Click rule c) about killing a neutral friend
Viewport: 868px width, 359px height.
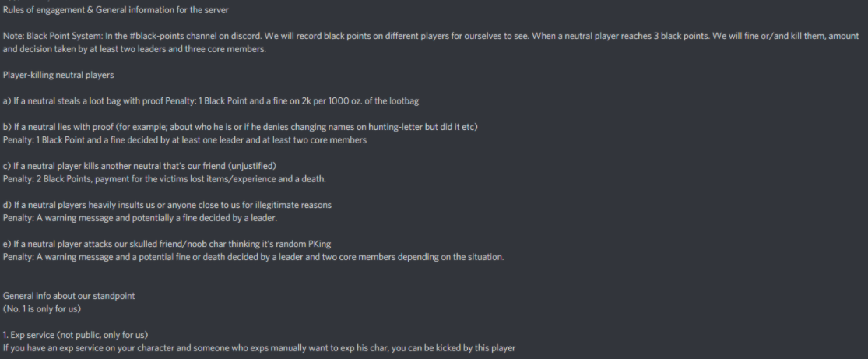coord(139,166)
